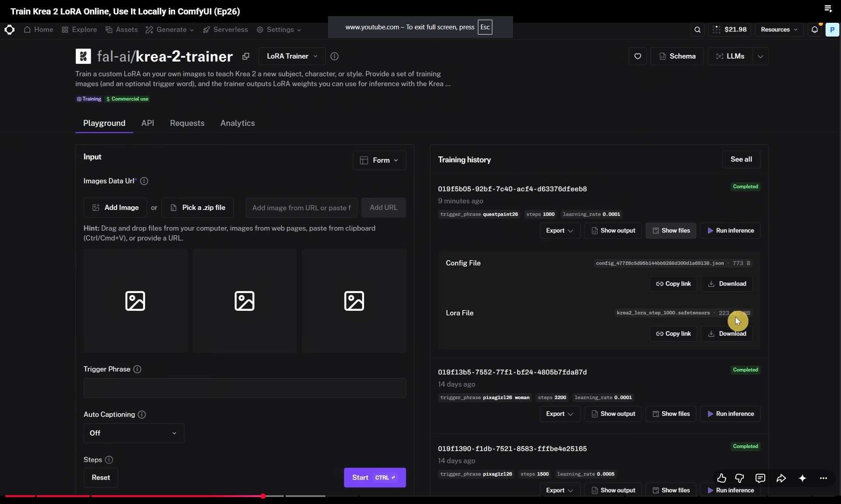Screen dimensions: 841x504
Task: Open the video comments icon
Action: click(x=760, y=478)
